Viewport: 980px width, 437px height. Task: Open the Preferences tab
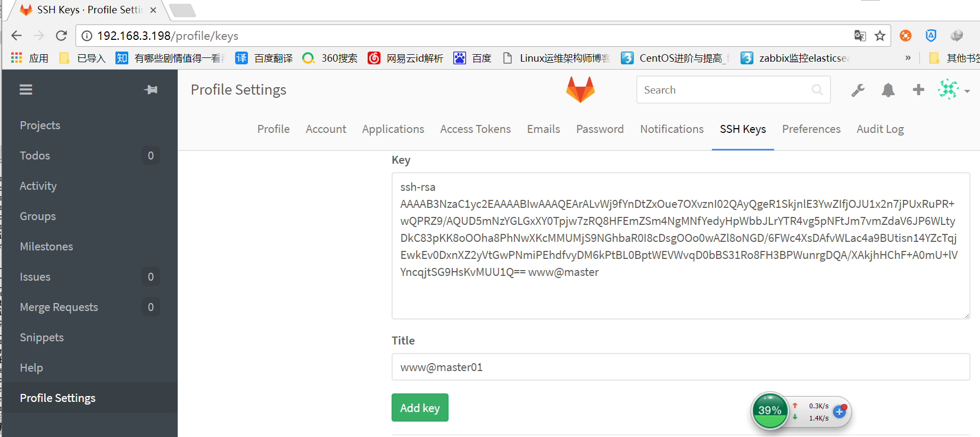click(811, 129)
